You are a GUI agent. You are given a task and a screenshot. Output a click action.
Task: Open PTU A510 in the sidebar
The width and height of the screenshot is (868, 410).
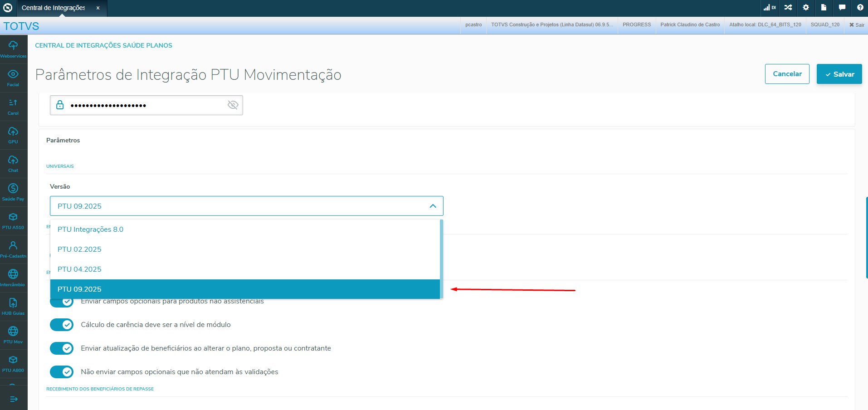click(x=13, y=221)
